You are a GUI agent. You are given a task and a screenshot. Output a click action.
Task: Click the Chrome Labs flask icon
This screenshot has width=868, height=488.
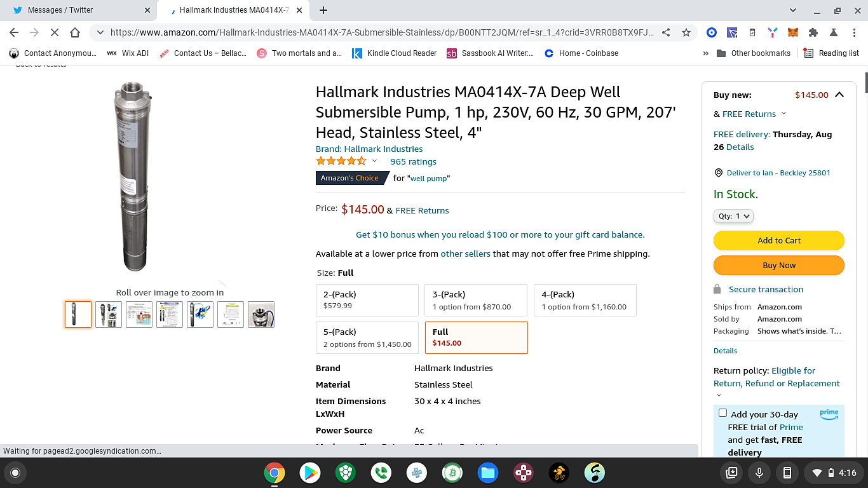click(833, 32)
